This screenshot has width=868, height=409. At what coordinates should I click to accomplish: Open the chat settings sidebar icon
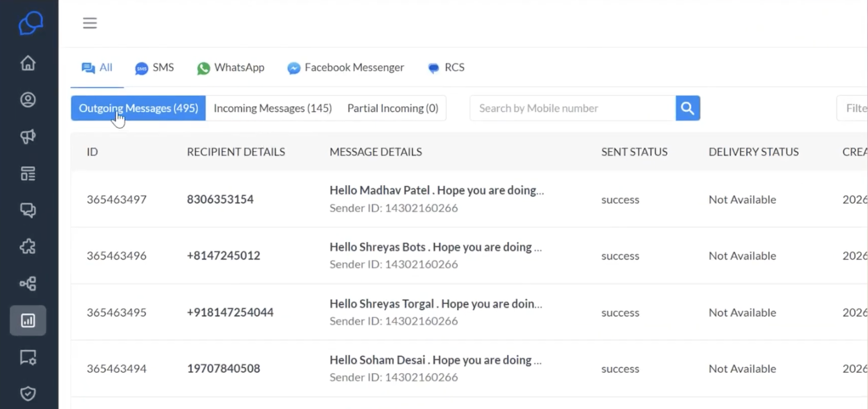[x=28, y=357]
